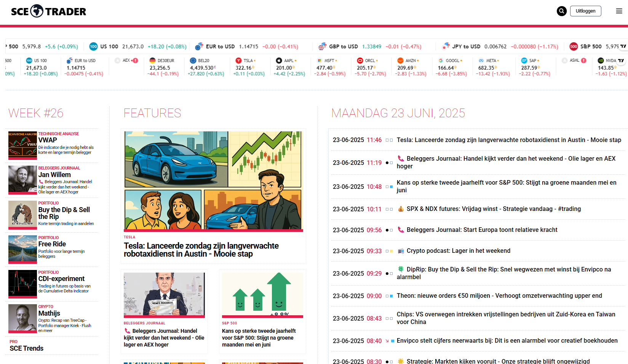Log out with the Uitloggen button
This screenshot has width=628, height=364.
585,11
